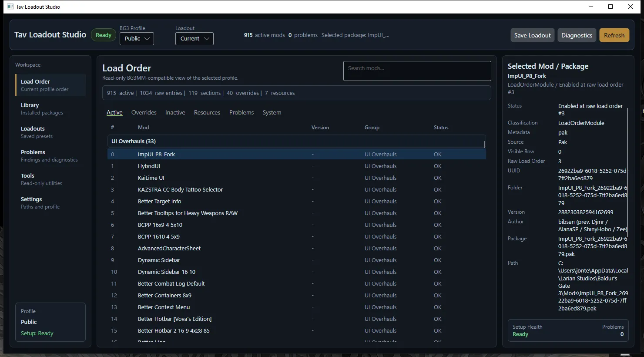This screenshot has height=357, width=644.
Task: Click the Version value 288230382594162699
Action: tap(586, 212)
